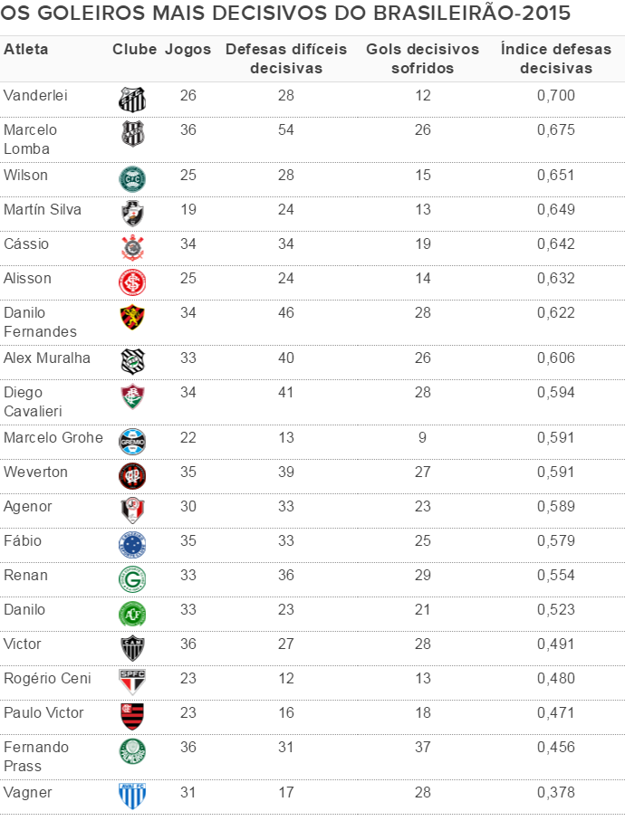This screenshot has height=840, width=625.
Task: Open the Sport crest in Danilo Fernandes' row
Action: point(132,318)
